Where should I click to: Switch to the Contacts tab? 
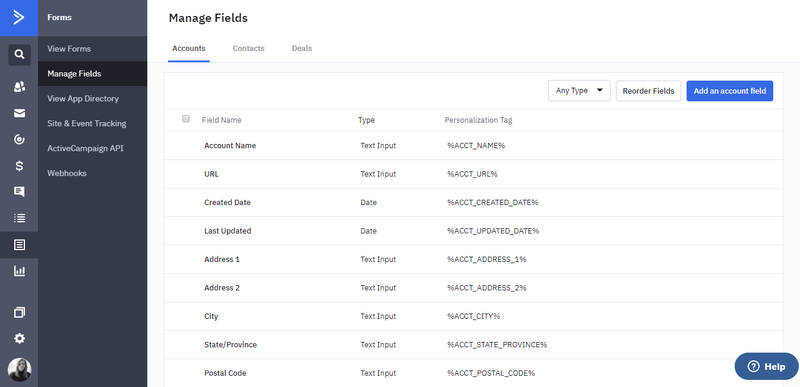coord(248,48)
